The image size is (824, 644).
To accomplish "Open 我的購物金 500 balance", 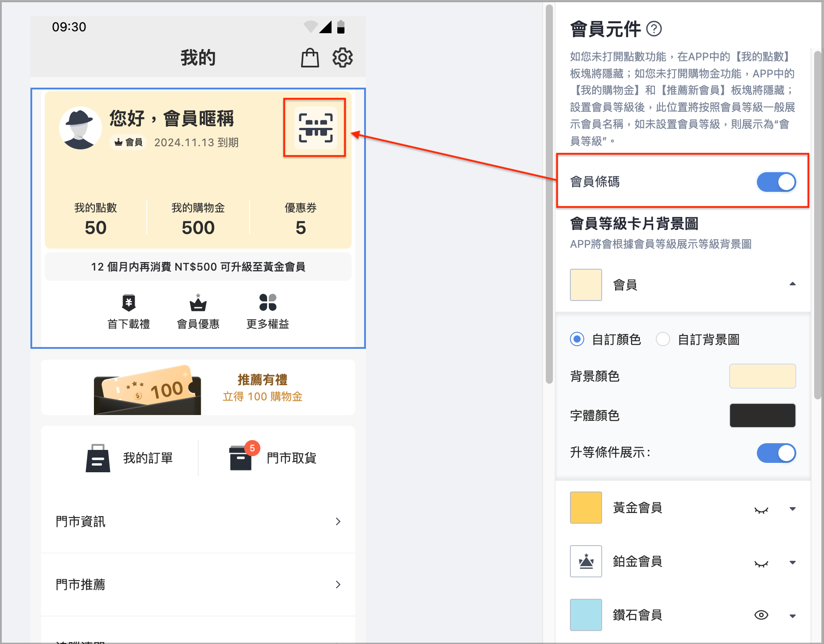I will tap(198, 218).
